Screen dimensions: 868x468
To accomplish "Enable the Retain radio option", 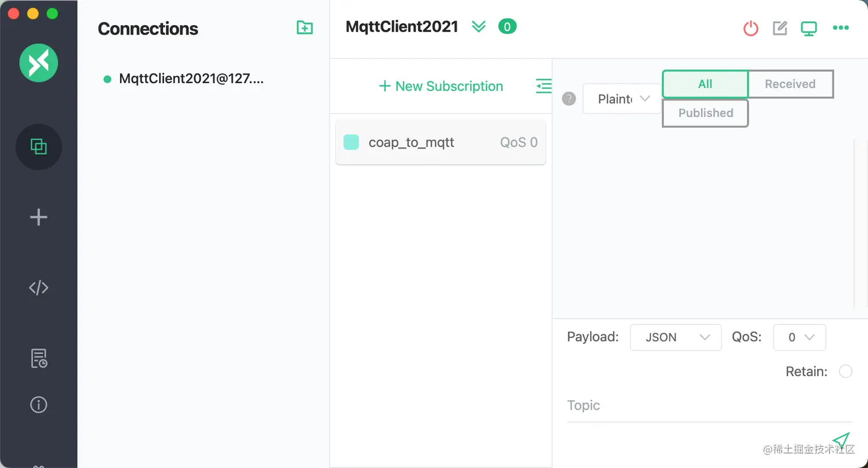I will pos(846,372).
